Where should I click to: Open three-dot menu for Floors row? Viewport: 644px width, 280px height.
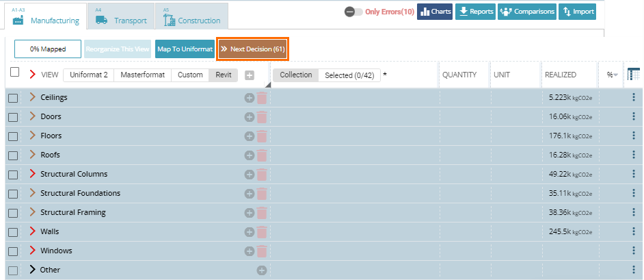click(633, 136)
